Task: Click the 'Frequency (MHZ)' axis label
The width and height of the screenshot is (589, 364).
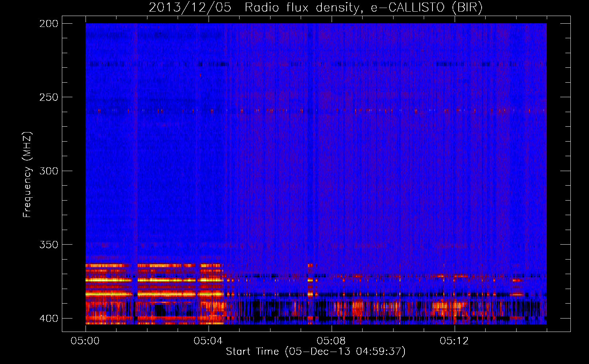Action: [27, 175]
